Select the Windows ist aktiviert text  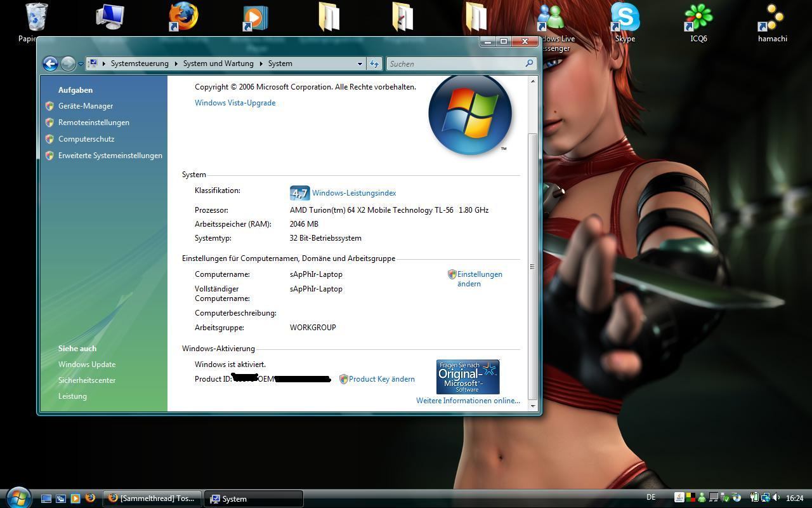pos(230,364)
